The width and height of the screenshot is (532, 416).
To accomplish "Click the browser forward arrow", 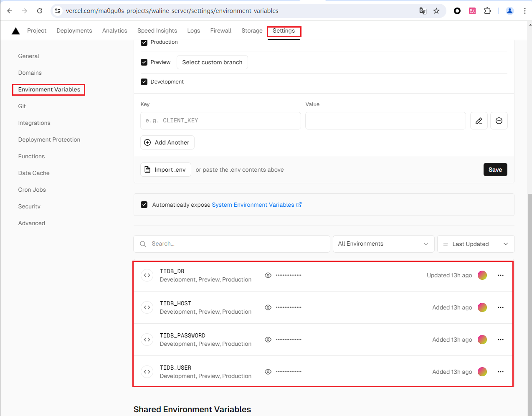I will click(25, 11).
